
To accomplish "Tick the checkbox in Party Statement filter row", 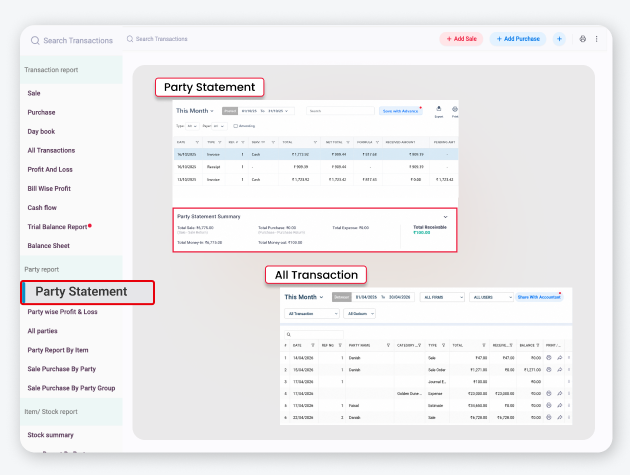I will pyautogui.click(x=235, y=126).
